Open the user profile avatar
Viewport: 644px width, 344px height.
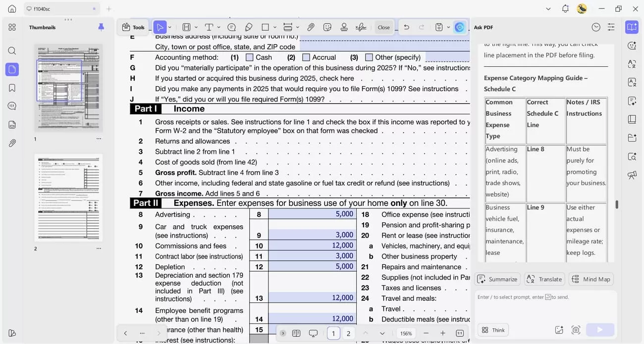click(x=582, y=8)
